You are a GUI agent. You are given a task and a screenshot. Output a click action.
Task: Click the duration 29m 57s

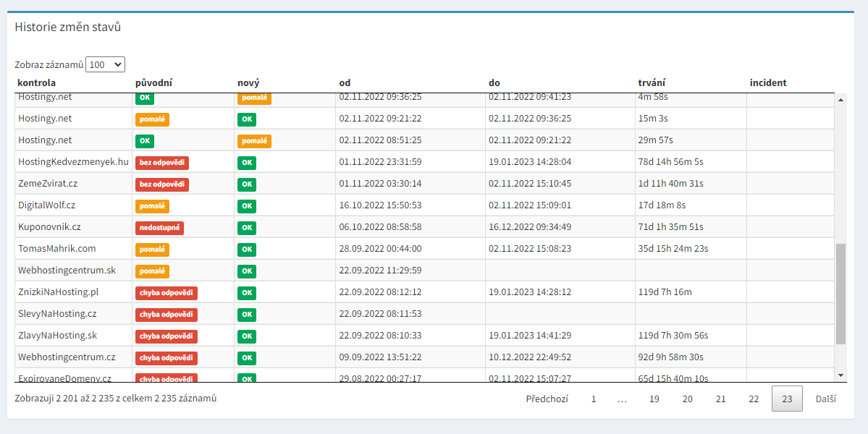pyautogui.click(x=655, y=140)
